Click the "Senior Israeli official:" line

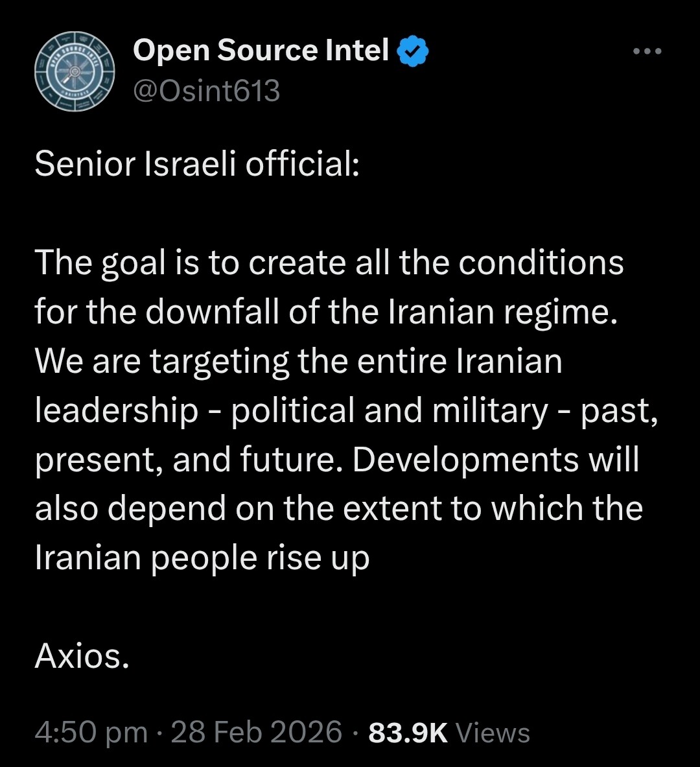click(x=196, y=165)
